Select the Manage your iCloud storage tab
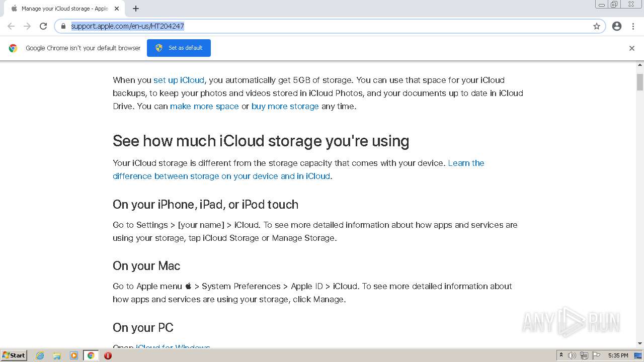Screen dimensions: 644x362 tap(64, 9)
